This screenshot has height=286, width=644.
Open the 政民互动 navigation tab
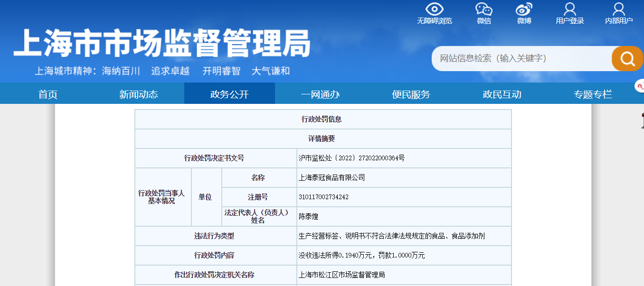(x=502, y=94)
